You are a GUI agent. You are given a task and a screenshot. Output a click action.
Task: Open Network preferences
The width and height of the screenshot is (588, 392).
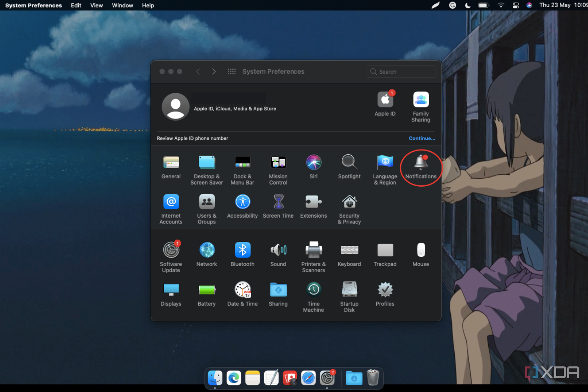[207, 250]
